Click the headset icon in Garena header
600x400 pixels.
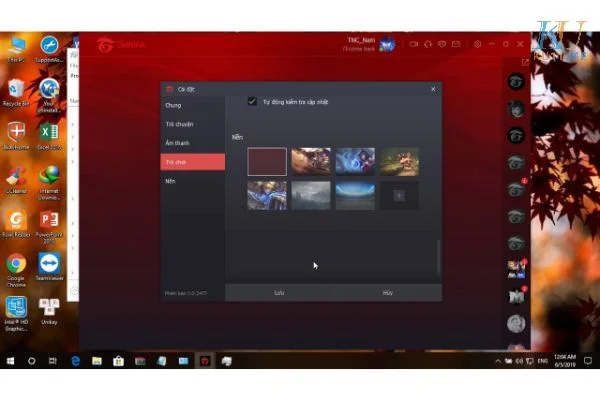428,44
